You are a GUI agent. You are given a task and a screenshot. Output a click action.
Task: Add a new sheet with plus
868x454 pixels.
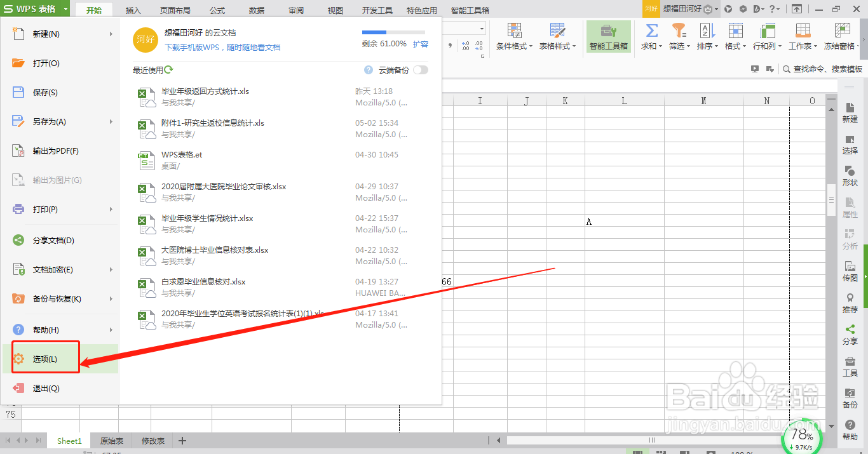[x=182, y=441]
